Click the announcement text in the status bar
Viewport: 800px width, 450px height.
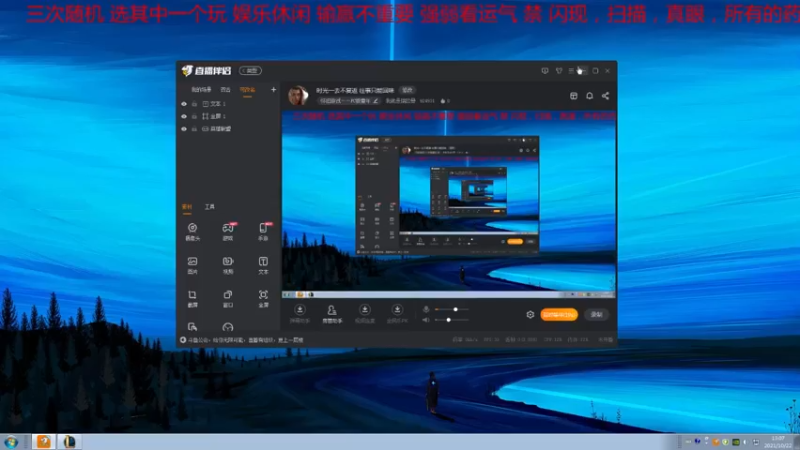(246, 340)
